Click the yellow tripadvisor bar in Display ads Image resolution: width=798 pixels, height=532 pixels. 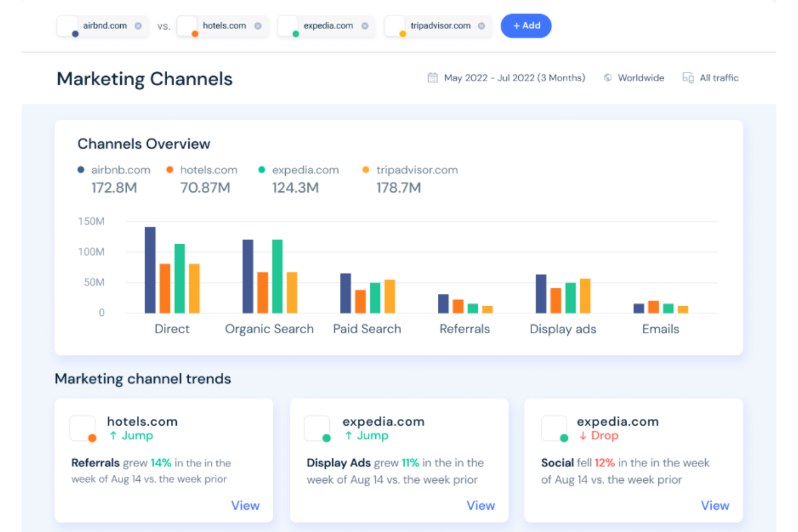[585, 296]
